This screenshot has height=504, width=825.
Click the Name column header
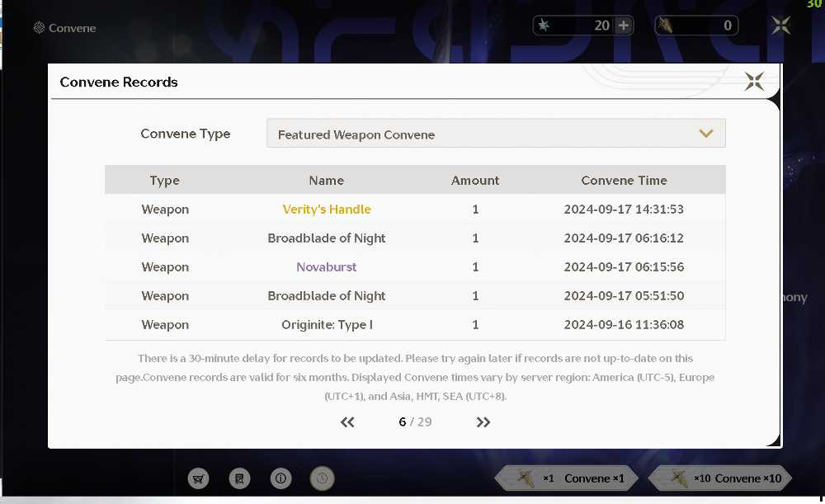tap(326, 181)
